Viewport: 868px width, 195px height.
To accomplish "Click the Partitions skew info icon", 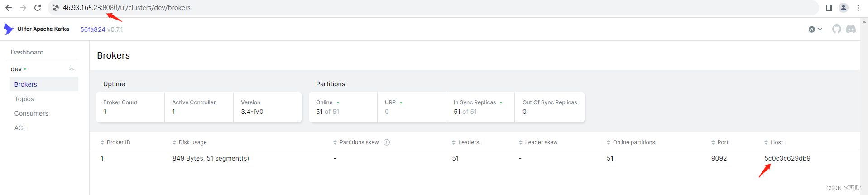I will tap(387, 142).
